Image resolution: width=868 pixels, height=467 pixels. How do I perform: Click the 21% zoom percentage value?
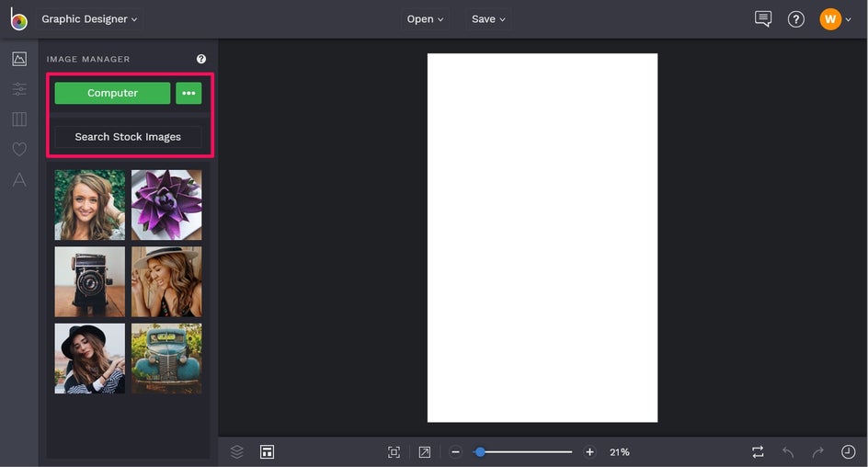[x=620, y=452]
